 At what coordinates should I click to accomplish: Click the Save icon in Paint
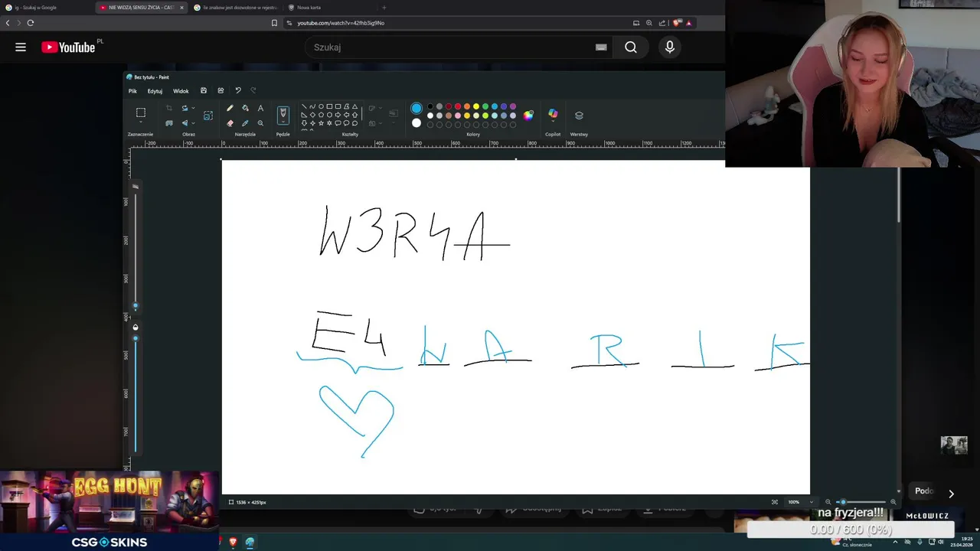point(204,90)
